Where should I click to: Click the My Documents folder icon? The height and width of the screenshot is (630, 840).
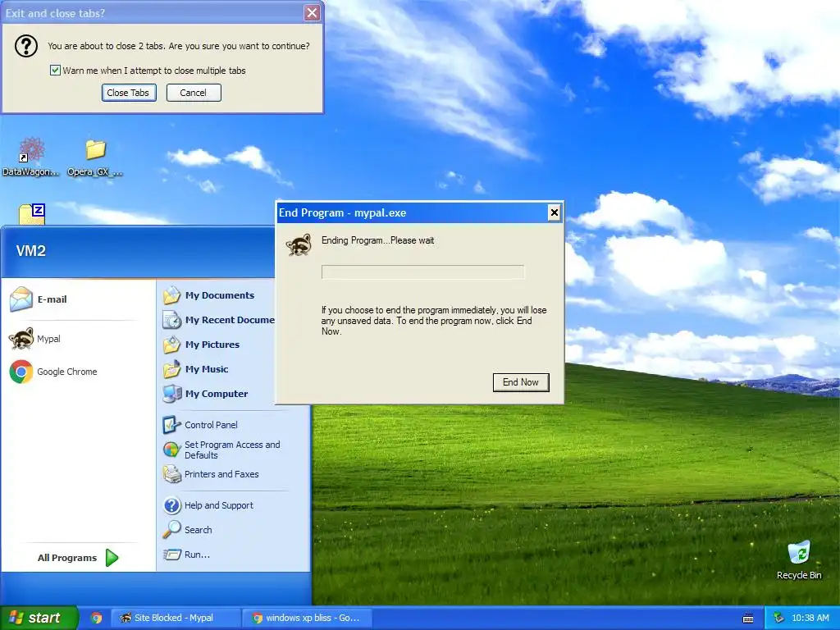tap(172, 295)
